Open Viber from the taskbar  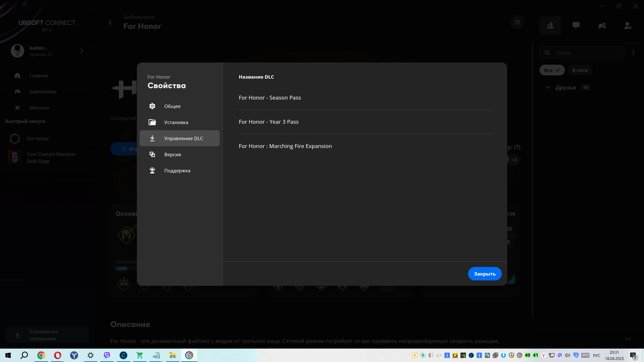[107, 355]
